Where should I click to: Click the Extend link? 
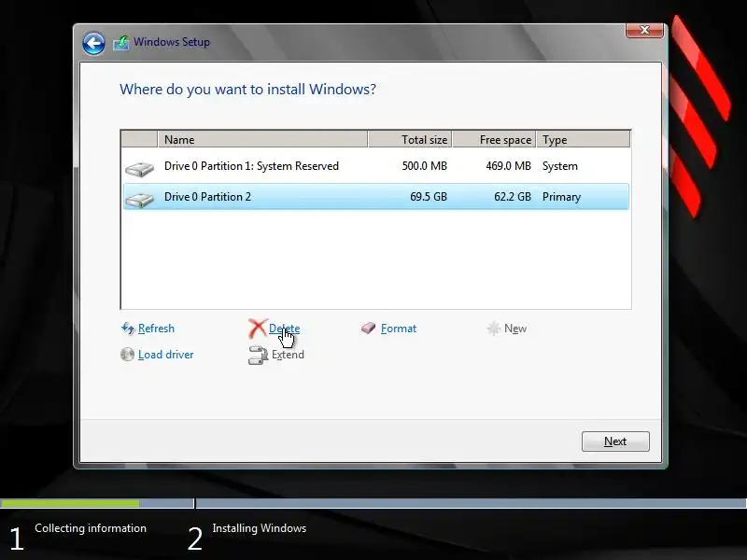coord(288,355)
